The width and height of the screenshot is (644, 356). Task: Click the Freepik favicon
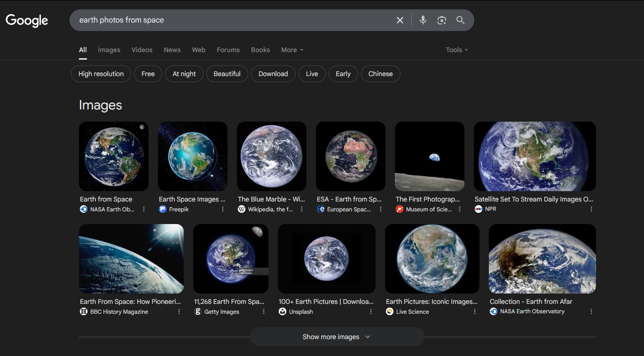pos(163,209)
